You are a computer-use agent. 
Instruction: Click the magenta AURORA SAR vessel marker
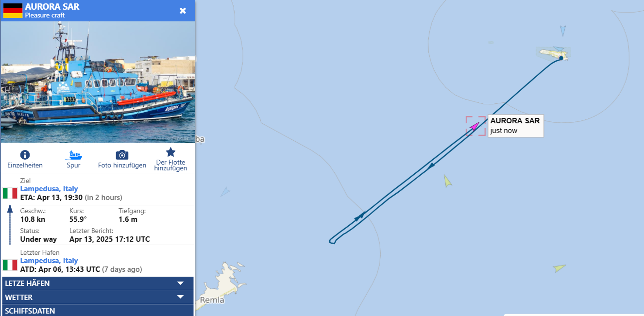pyautogui.click(x=475, y=126)
